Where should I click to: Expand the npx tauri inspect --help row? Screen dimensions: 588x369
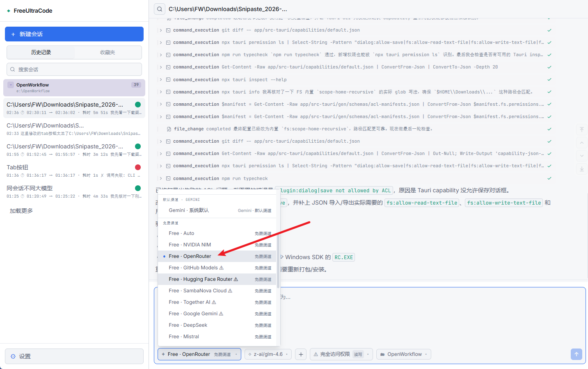click(x=161, y=80)
